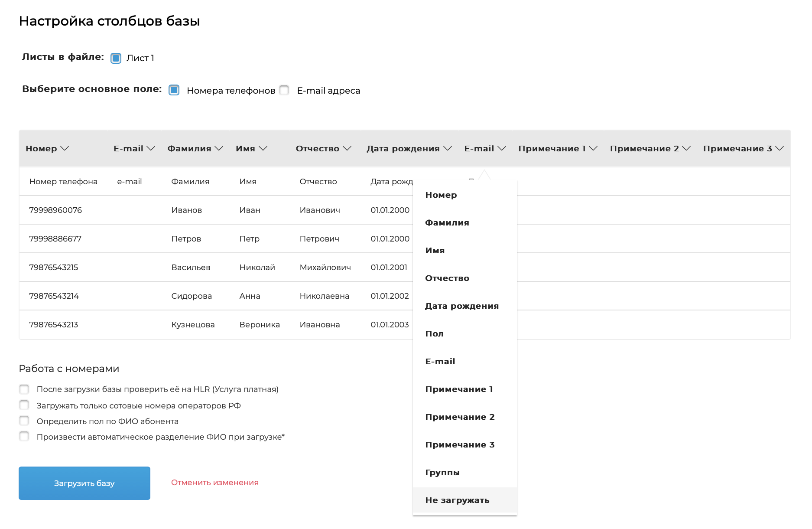Click the Отменить изменения link
Screen dimensions: 812x529
pyautogui.click(x=214, y=483)
